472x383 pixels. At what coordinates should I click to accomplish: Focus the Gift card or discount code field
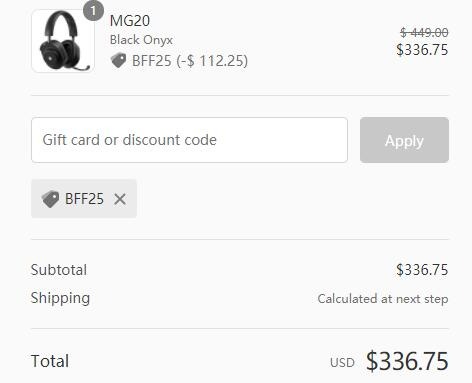[189, 140]
